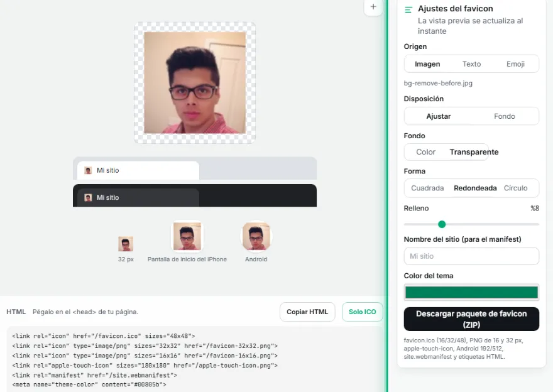Select the Android icon preview

click(256, 236)
